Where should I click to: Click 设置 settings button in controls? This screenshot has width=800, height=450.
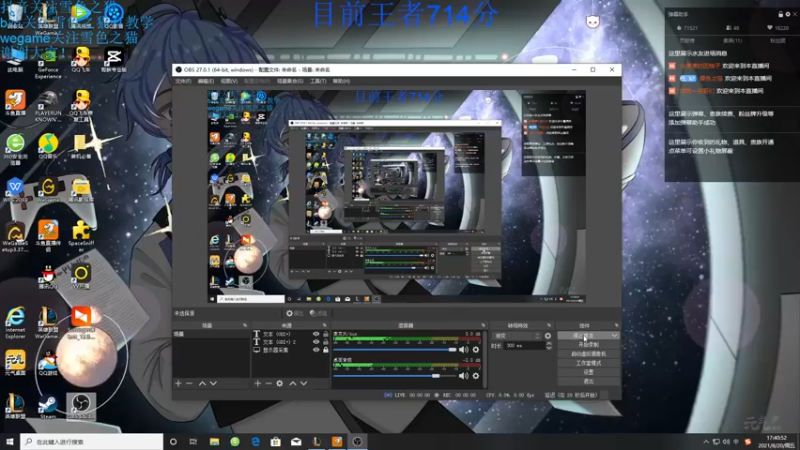tap(588, 372)
